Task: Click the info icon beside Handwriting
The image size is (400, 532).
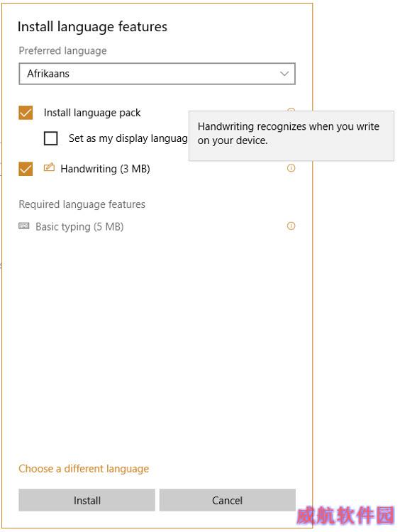Action: click(x=291, y=168)
